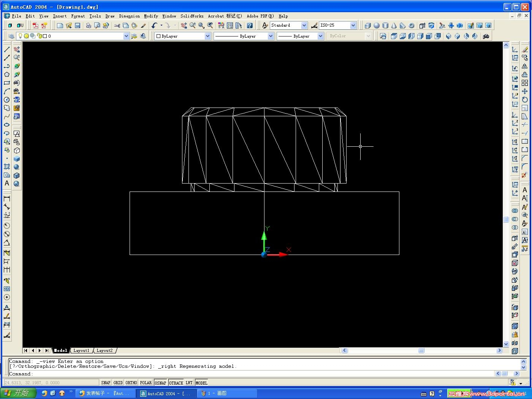Toggle POLAR tracking

pos(146,383)
